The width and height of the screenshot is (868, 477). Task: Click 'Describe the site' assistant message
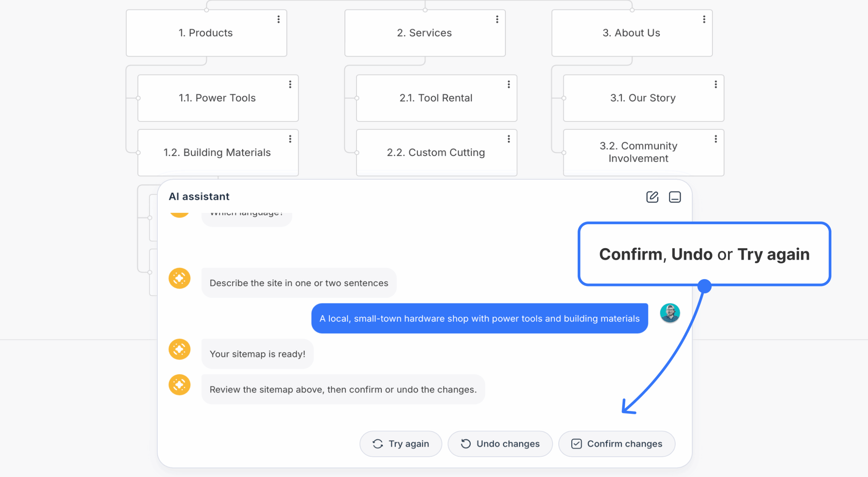point(299,283)
